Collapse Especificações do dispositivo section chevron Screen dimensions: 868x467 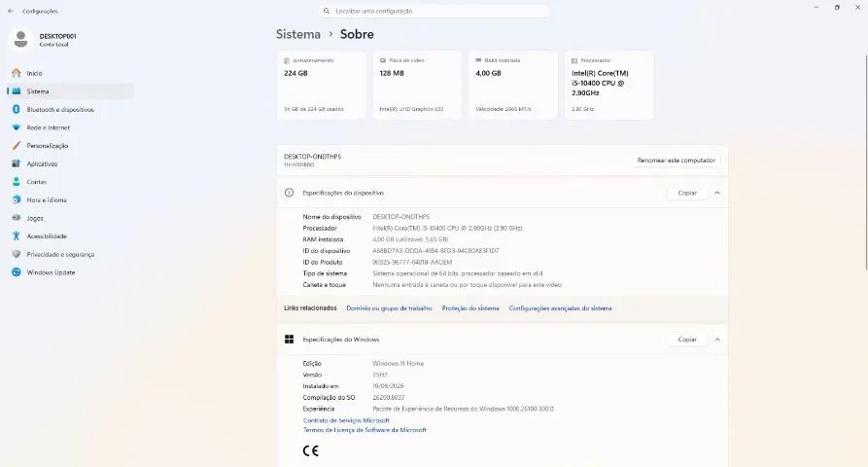pos(717,193)
